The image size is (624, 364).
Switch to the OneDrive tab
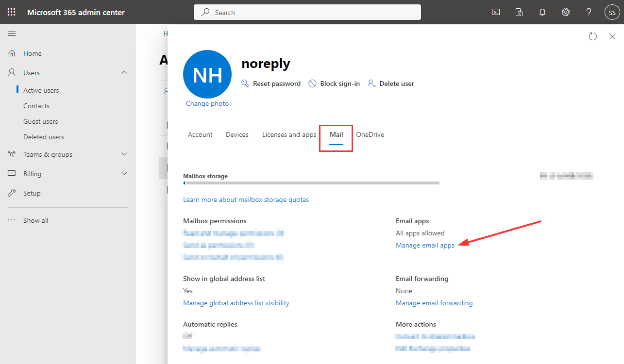click(370, 134)
